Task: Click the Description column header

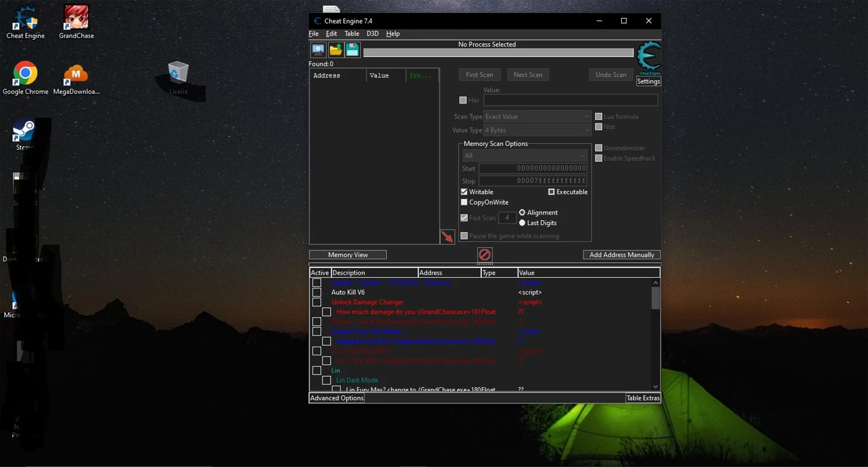Action: coord(374,273)
